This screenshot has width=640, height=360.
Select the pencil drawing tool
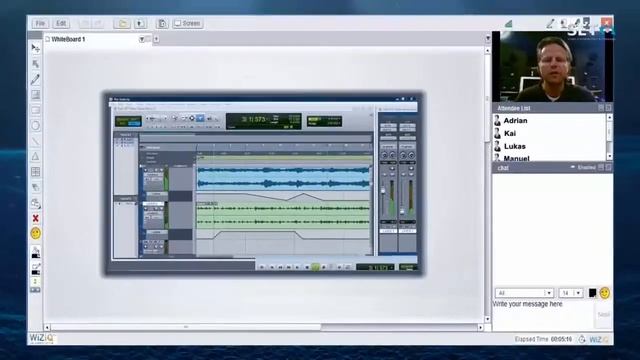36,79
